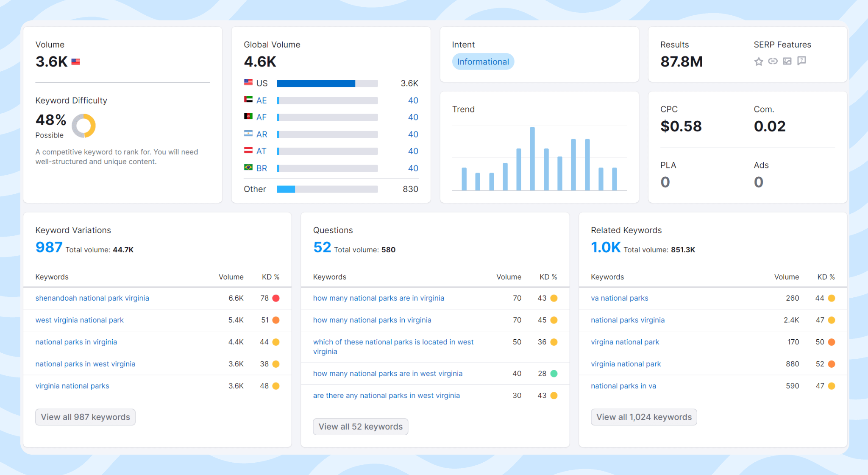Open va national parks related keyword
This screenshot has height=475, width=868.
pyautogui.click(x=620, y=298)
